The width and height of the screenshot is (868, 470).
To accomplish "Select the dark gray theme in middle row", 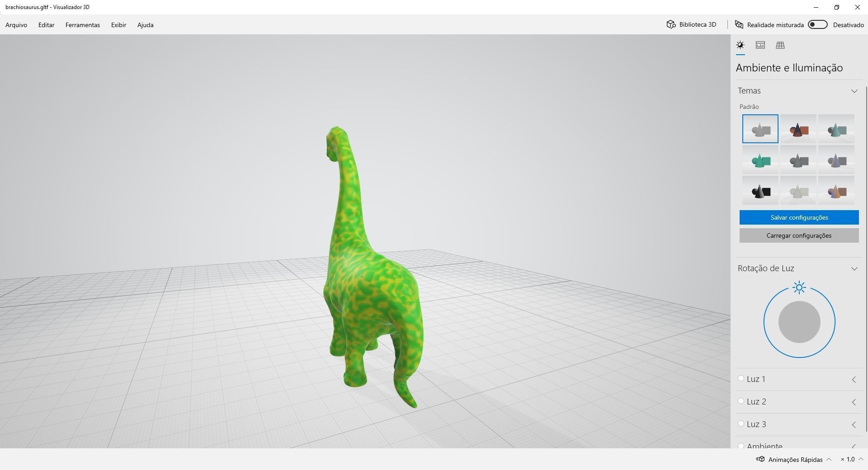I will [798, 160].
